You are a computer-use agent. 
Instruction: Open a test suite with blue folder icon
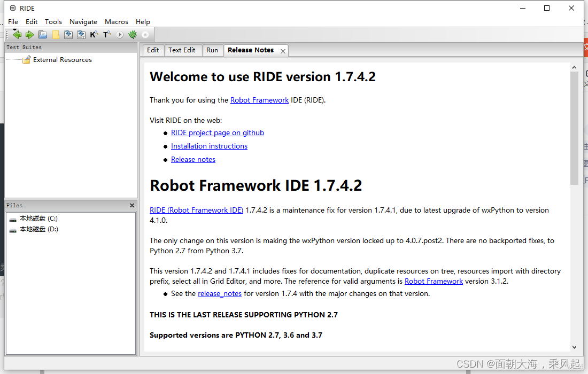[43, 35]
